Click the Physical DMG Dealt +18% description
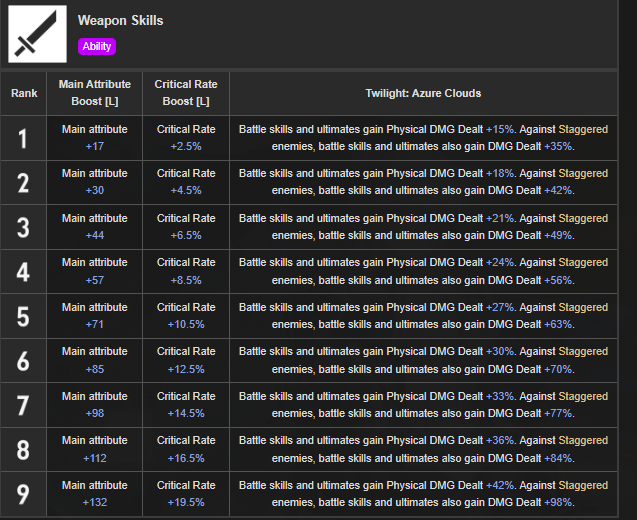Screen dimensions: 637x520 pos(423,182)
